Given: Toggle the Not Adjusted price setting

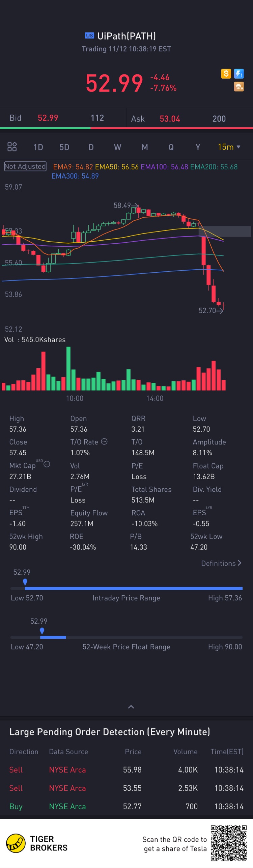Looking at the screenshot, I should pyautogui.click(x=25, y=166).
